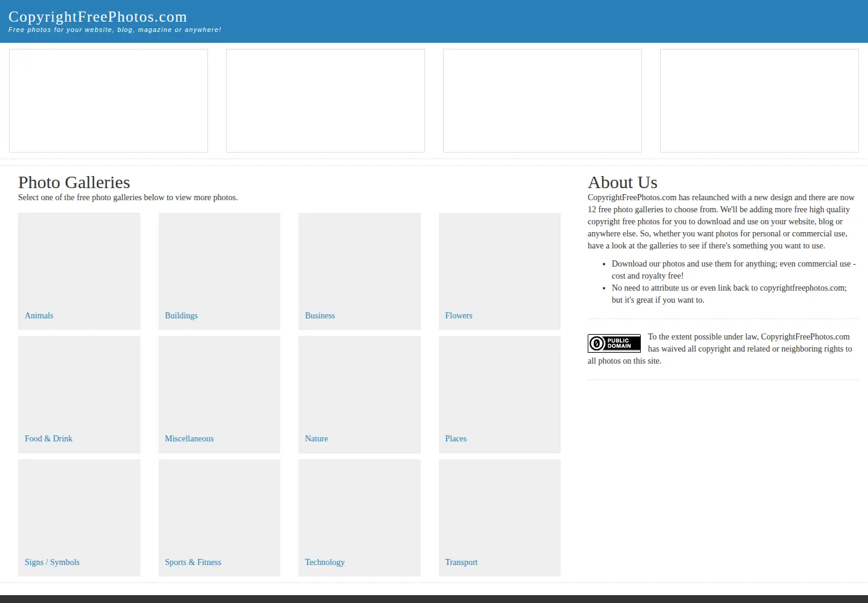Image resolution: width=868 pixels, height=603 pixels.
Task: Open the Food & Drink gallery link
Action: coord(49,438)
